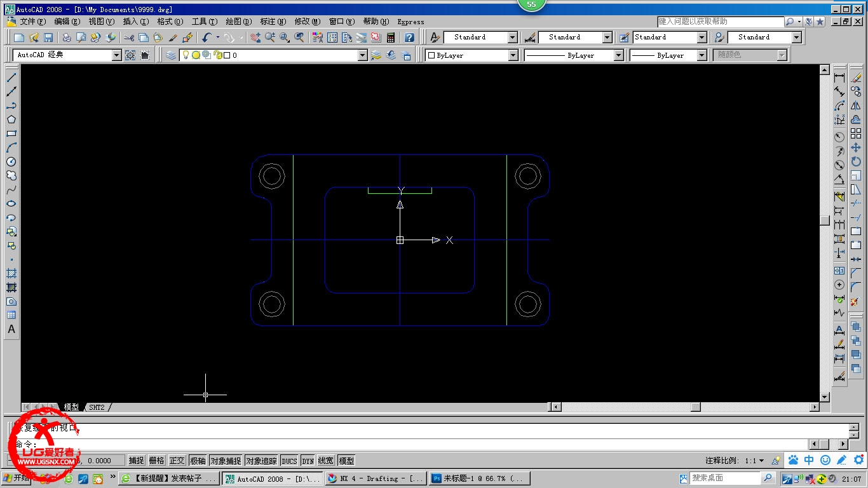Viewport: 868px width, 488px height.
Task: Open the Layer Properties Manager icon
Action: pos(171,55)
